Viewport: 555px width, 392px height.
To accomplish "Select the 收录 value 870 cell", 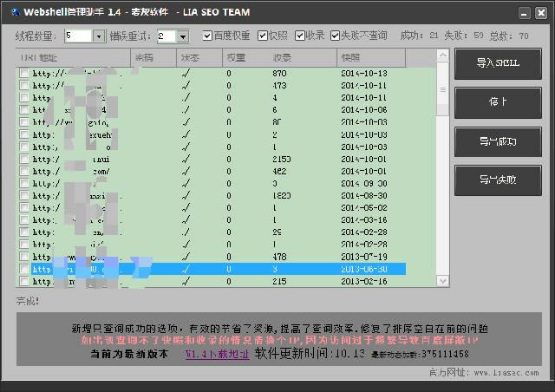I will [279, 74].
